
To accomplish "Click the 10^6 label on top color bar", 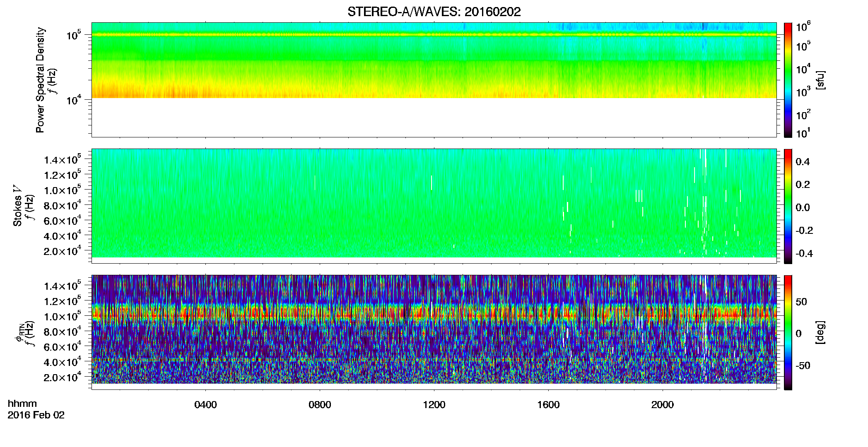I will pos(803,27).
